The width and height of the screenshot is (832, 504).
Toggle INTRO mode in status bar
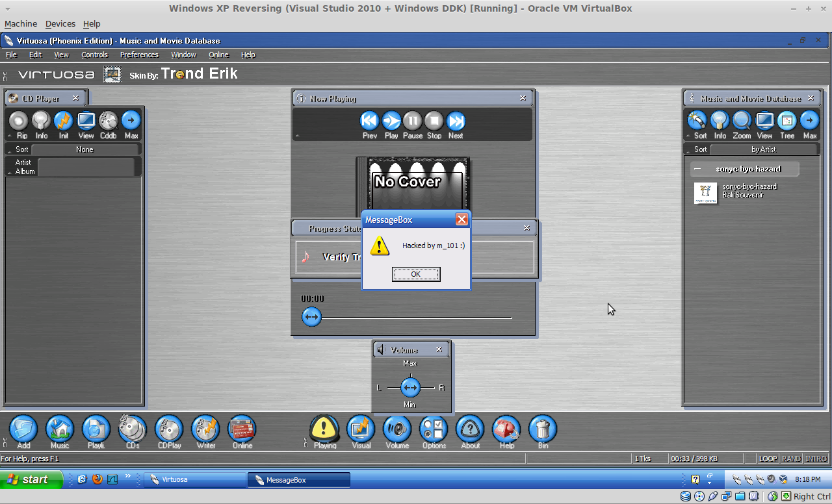click(x=816, y=459)
